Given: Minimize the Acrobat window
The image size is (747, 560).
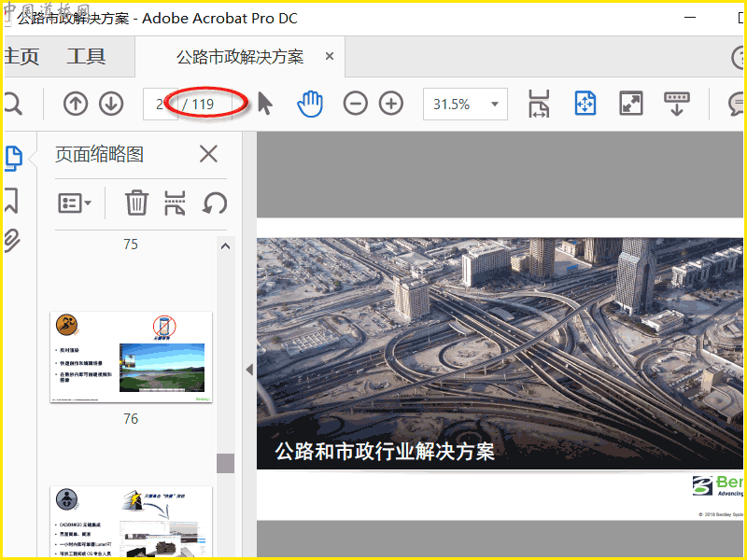Looking at the screenshot, I should (x=690, y=17).
